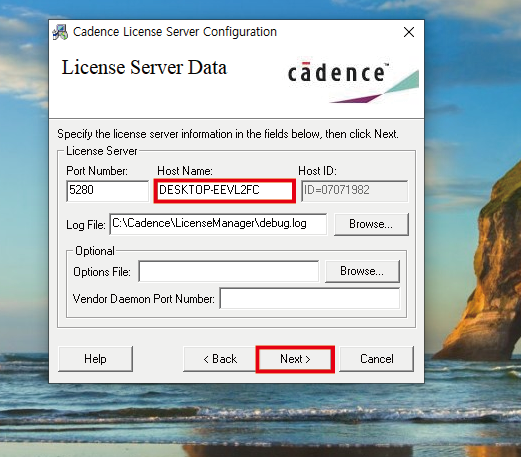521x457 pixels.
Task: Click the License Server Data heading
Action: coord(144,68)
